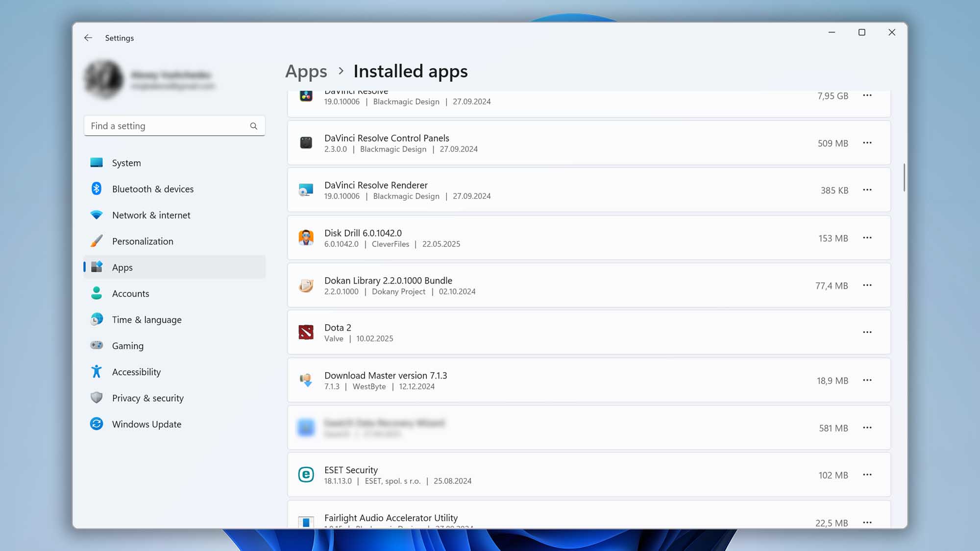980x551 pixels.
Task: Click the Apps sidebar icon
Action: tap(97, 267)
